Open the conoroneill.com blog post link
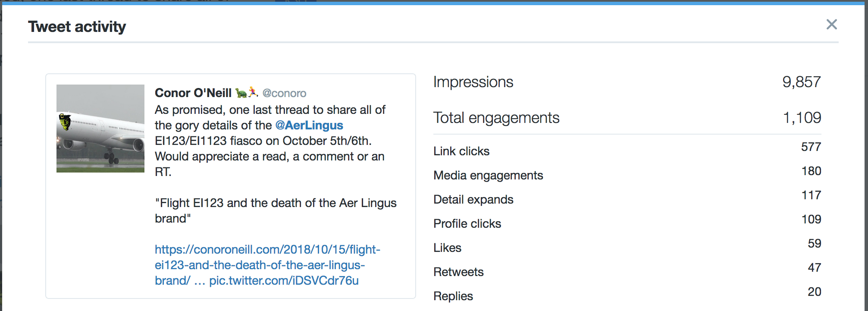 point(267,264)
